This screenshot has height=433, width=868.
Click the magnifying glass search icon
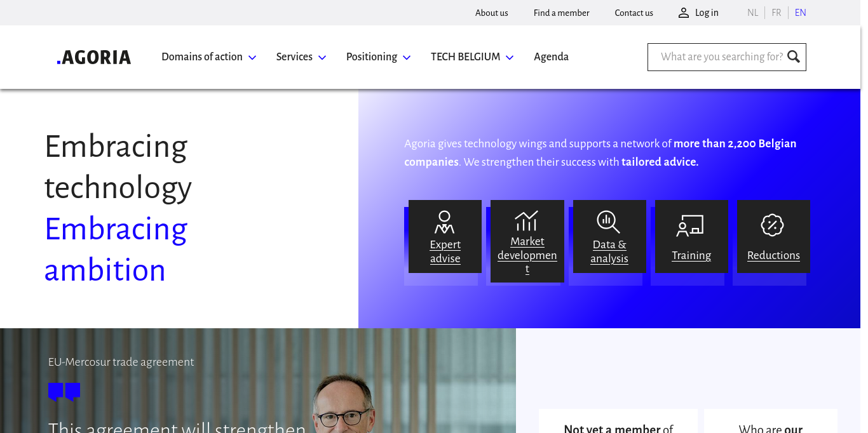coord(794,57)
